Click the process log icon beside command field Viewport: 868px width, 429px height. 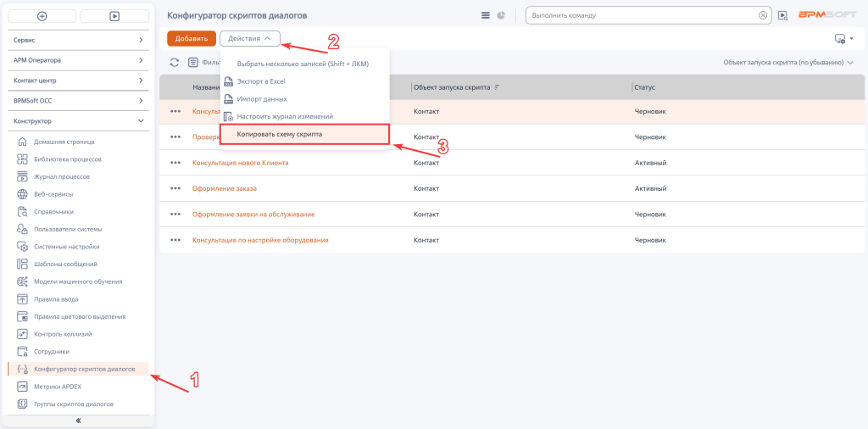tap(782, 15)
